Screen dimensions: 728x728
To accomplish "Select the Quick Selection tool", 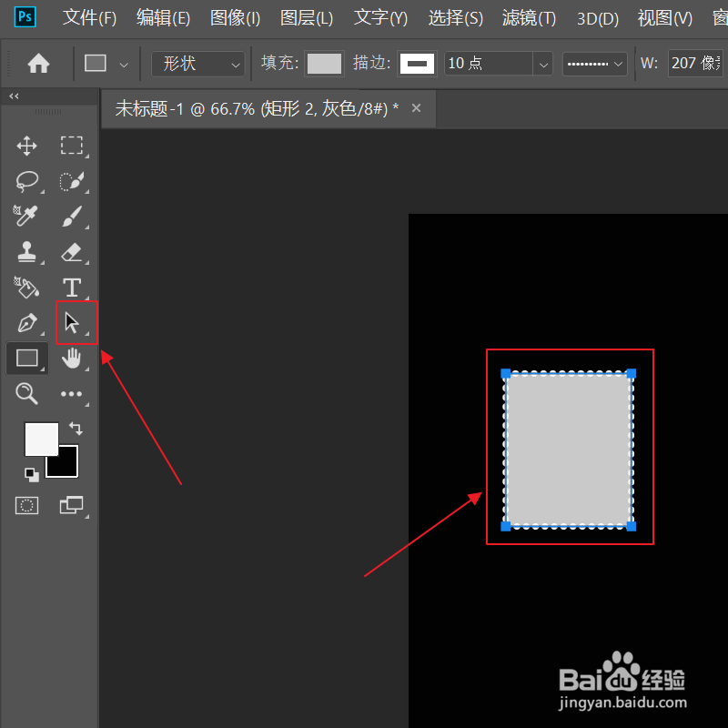I will point(72,181).
